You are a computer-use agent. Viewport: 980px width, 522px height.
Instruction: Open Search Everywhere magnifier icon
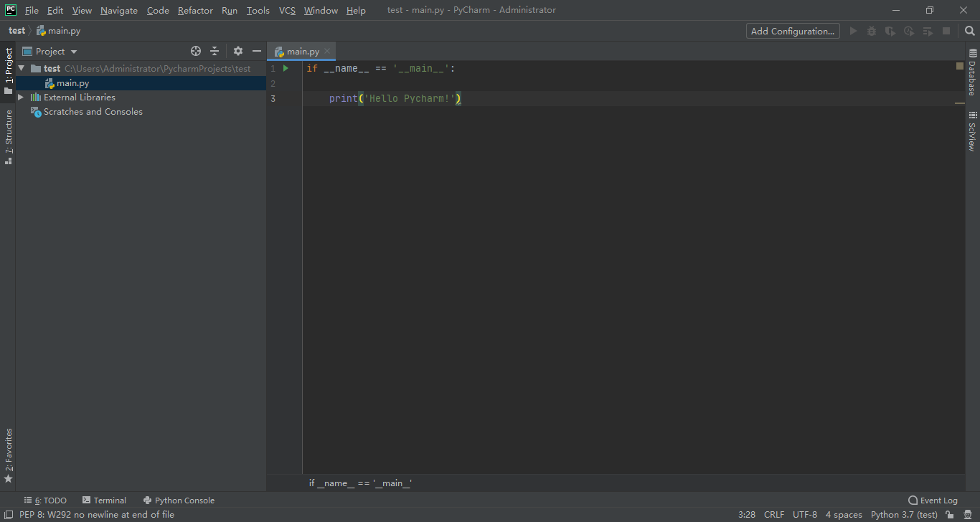pyautogui.click(x=969, y=31)
